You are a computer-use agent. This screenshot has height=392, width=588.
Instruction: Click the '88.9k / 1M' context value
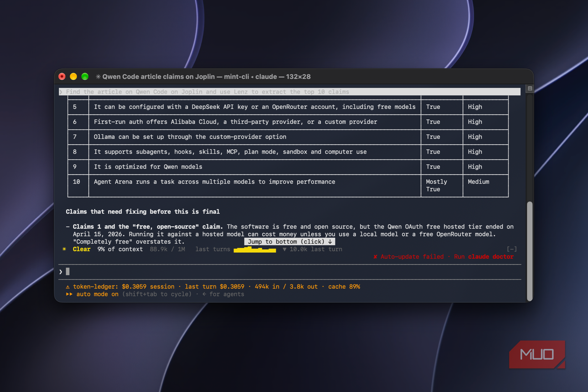167,249
